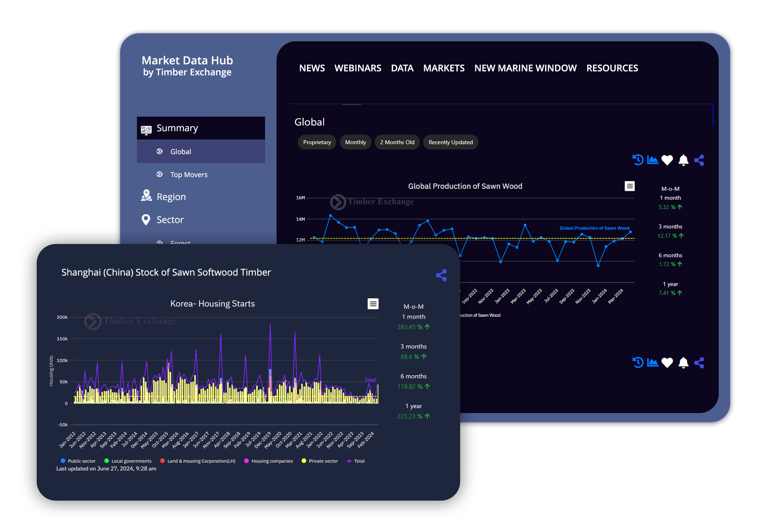Select Global in the sidebar
The image size is (765, 532).
coord(201,151)
